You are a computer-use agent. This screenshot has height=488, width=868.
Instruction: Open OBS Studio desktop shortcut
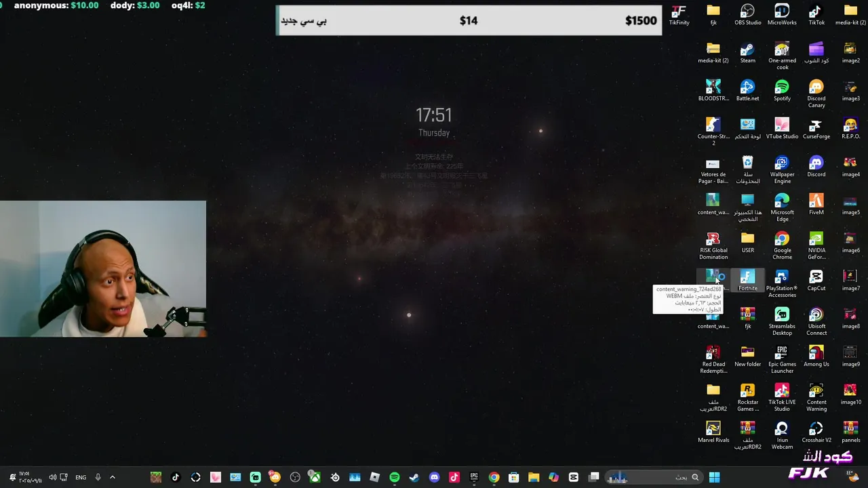pos(747,14)
